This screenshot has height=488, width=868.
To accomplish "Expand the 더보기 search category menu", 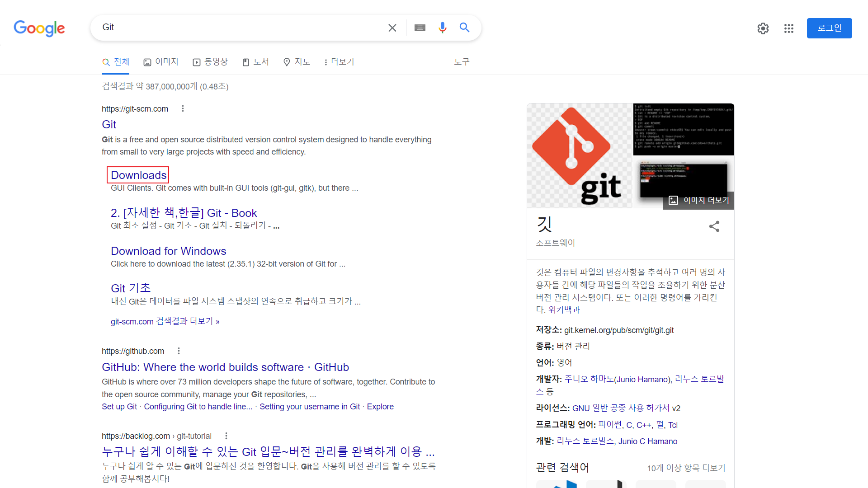I will click(339, 62).
